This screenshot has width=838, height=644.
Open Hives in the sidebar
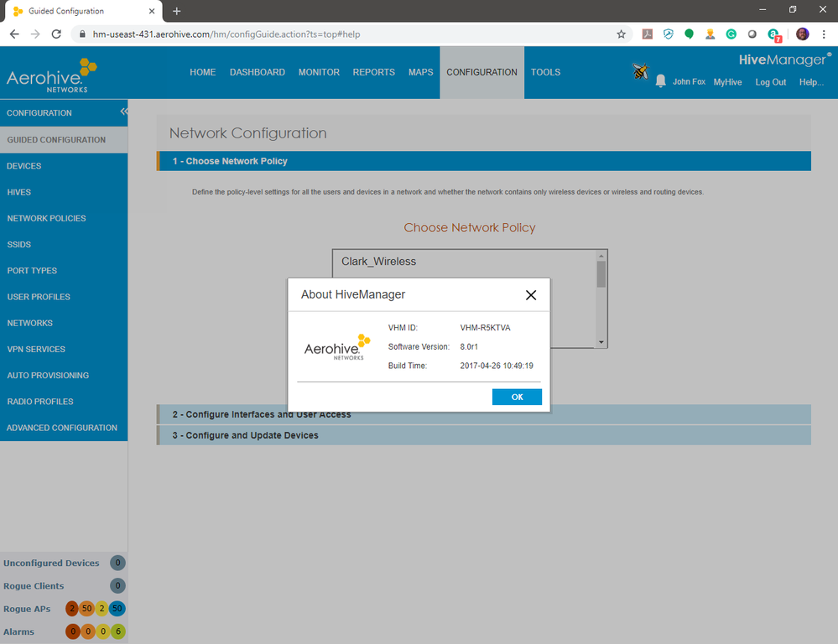64,192
